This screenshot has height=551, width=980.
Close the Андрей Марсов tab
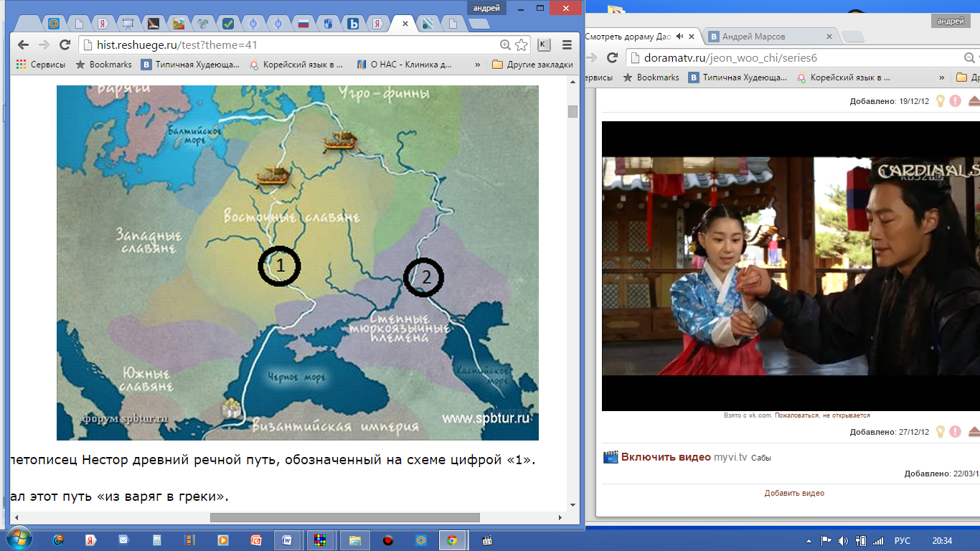(829, 37)
